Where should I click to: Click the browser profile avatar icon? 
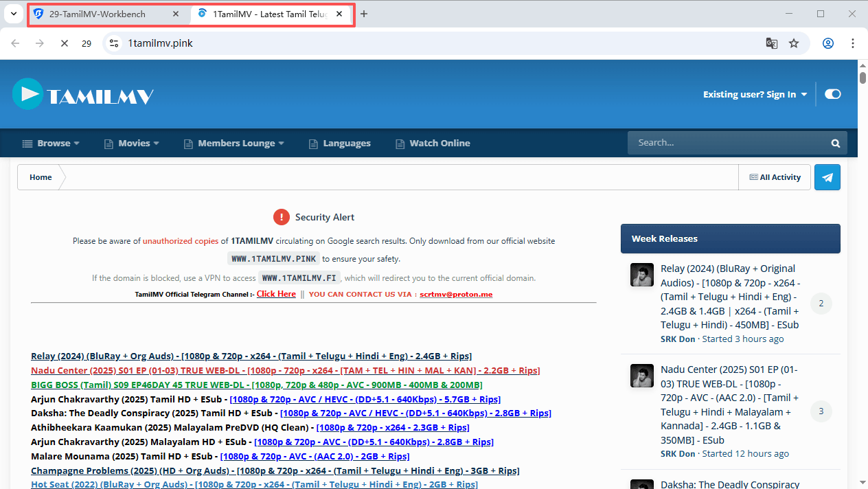(x=828, y=43)
